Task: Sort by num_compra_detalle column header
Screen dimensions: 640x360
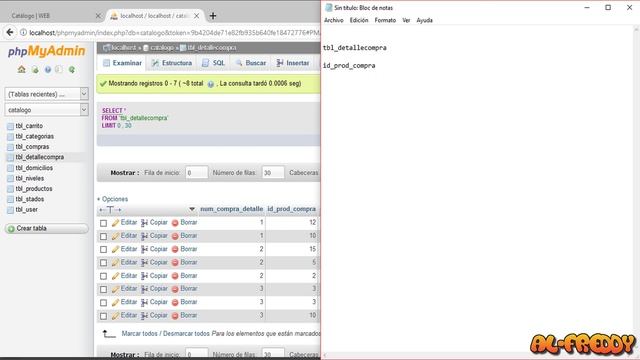Action: pos(231,209)
